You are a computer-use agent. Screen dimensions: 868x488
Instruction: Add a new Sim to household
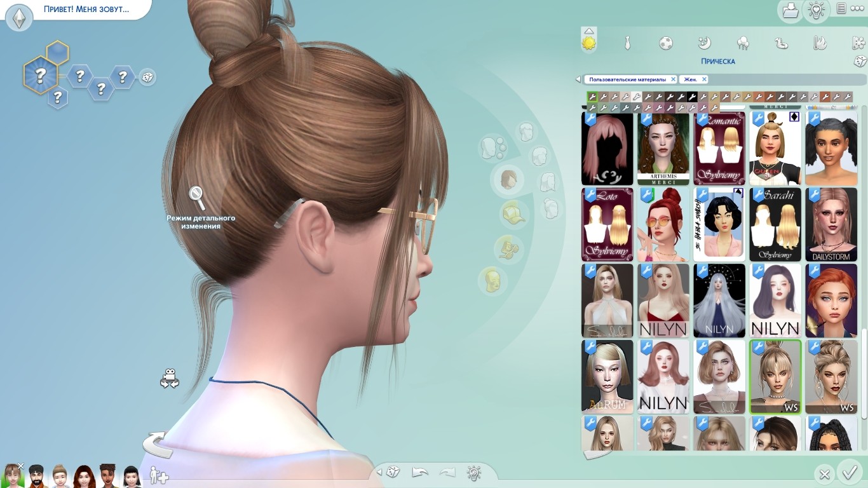(x=158, y=475)
